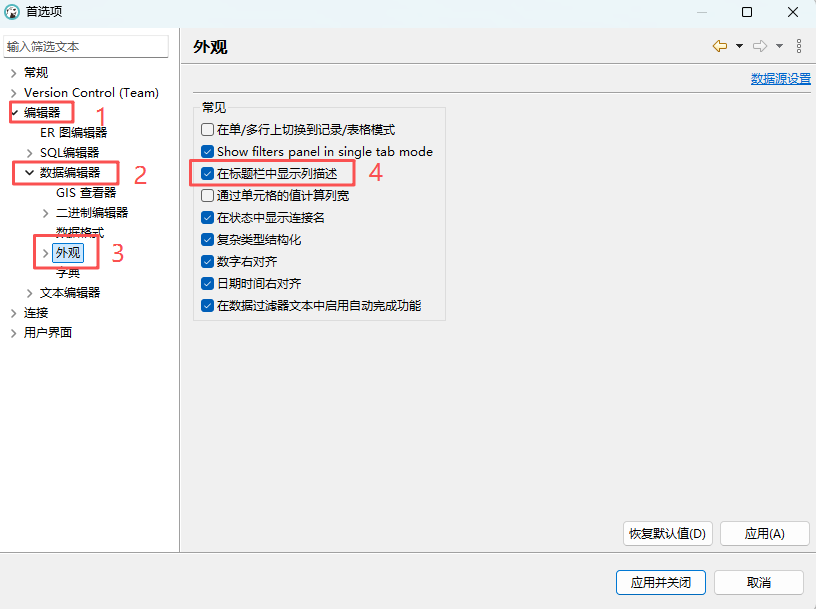The width and height of the screenshot is (816, 609).
Task: Collapse the 数据编辑器 tree node
Action: [x=30, y=173]
